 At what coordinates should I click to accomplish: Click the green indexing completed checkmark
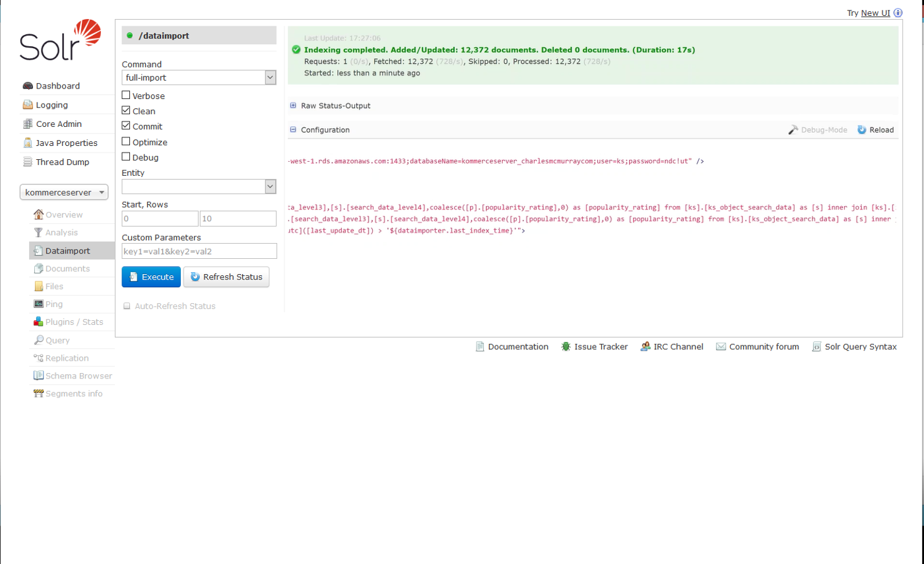click(296, 50)
